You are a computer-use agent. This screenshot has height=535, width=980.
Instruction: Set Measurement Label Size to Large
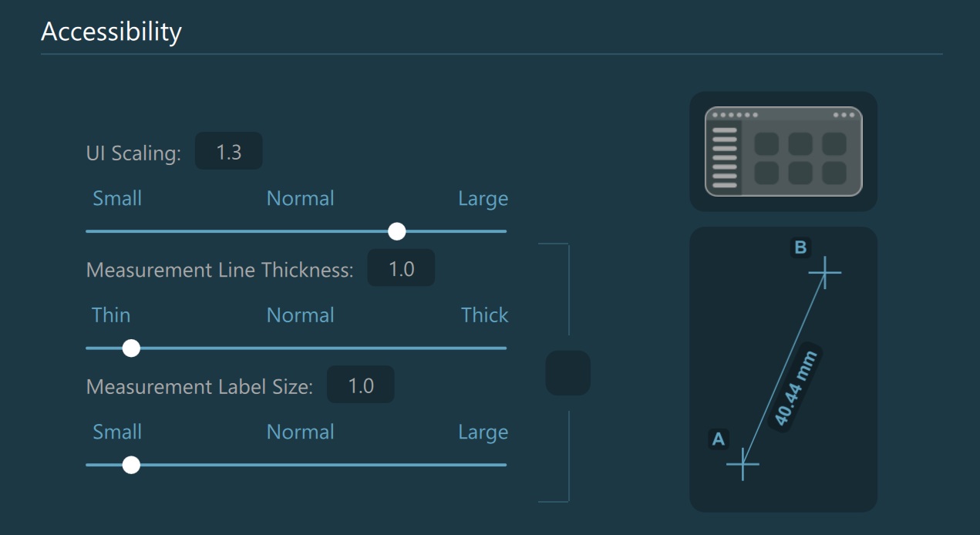click(x=483, y=432)
